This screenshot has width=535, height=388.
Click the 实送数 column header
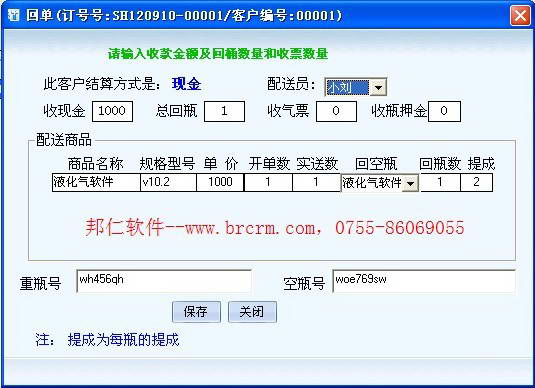317,164
